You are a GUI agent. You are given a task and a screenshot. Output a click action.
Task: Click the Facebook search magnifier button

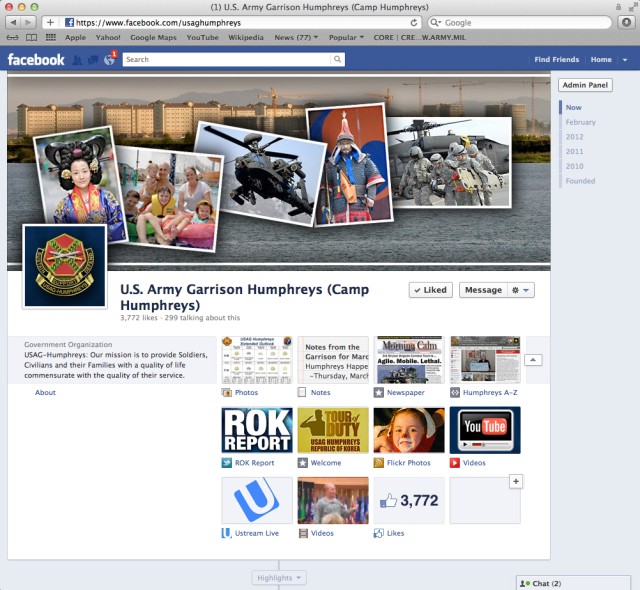click(337, 59)
